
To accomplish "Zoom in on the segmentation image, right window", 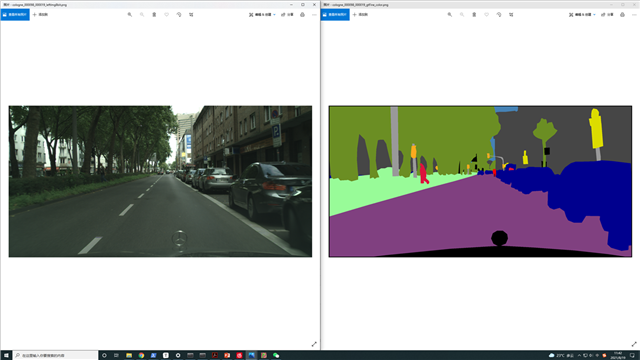I will point(450,15).
